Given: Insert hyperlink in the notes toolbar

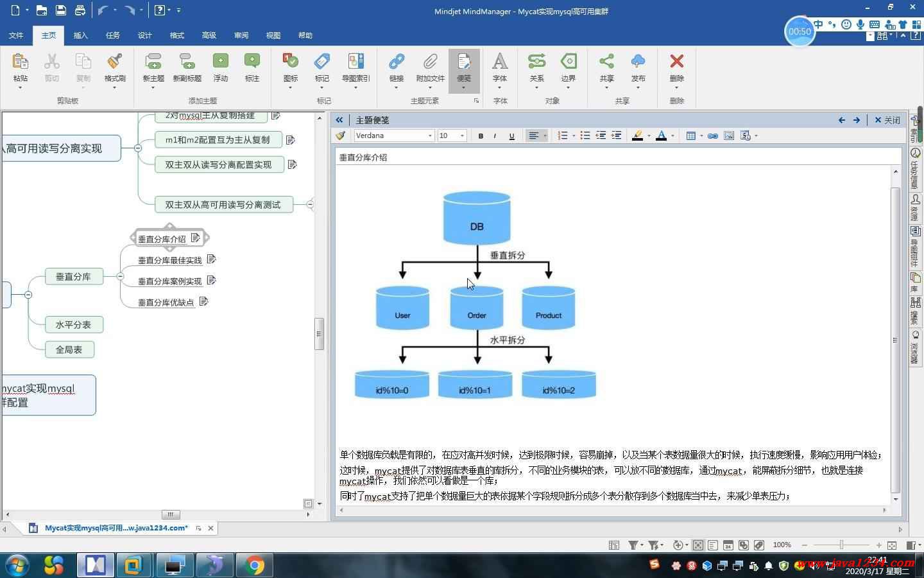Looking at the screenshot, I should pos(712,136).
